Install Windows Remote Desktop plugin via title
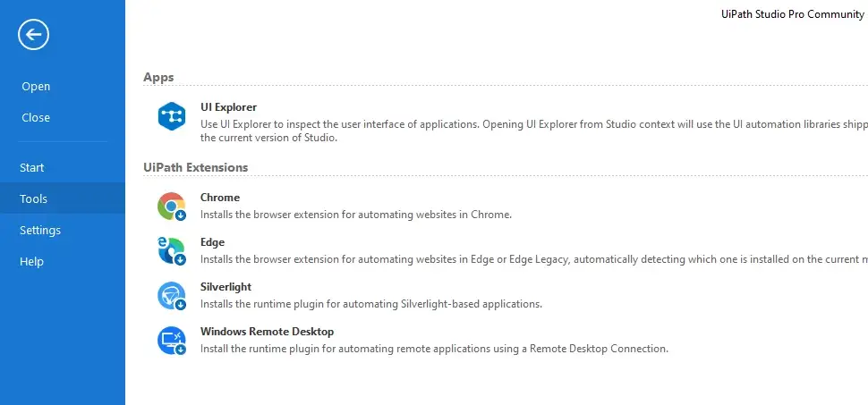 267,332
